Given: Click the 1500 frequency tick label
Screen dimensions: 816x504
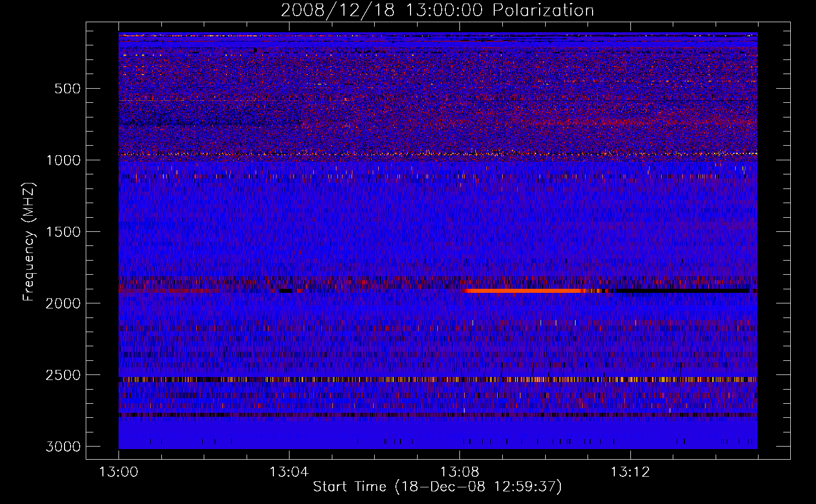Looking at the screenshot, I should (63, 232).
